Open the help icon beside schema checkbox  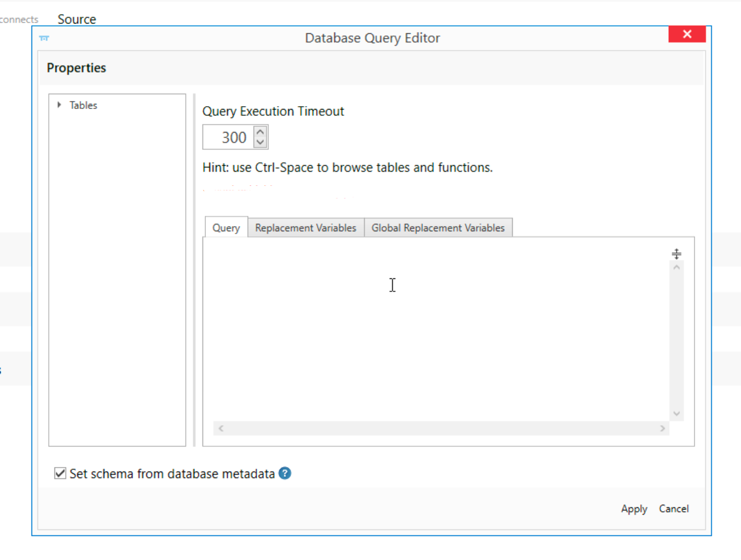[284, 473]
